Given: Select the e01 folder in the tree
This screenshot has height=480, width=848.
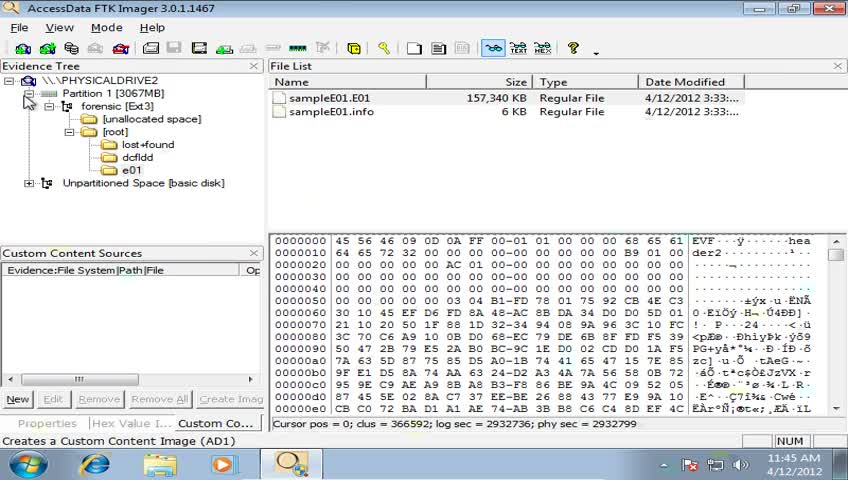Looking at the screenshot, I should pyautogui.click(x=131, y=170).
